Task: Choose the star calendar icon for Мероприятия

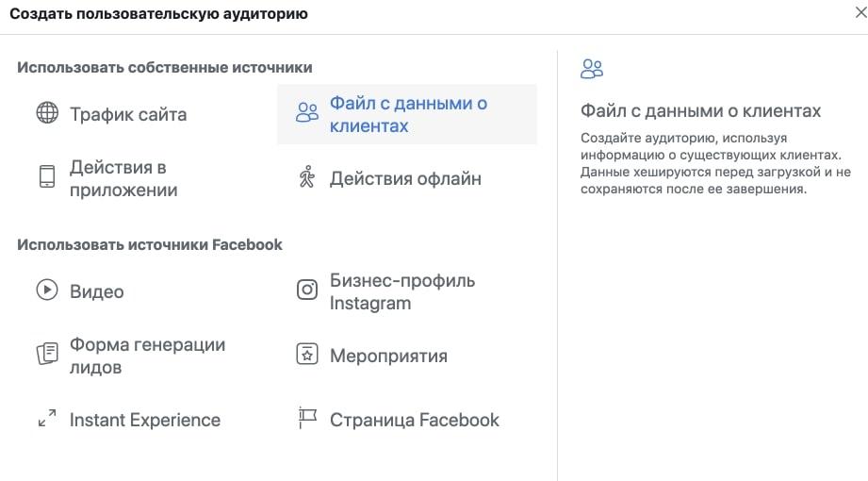Action: point(307,354)
